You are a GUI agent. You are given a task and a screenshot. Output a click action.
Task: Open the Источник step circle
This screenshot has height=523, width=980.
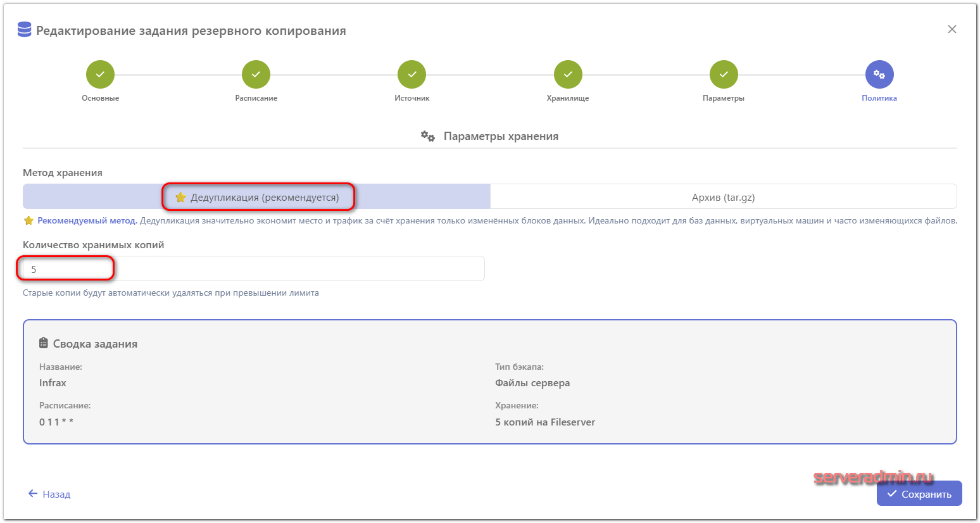click(x=411, y=75)
